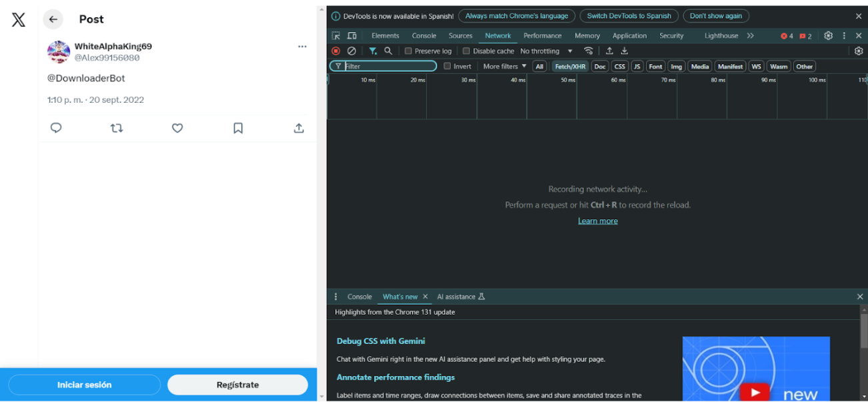Image resolution: width=868 pixels, height=402 pixels.
Task: Expand the More filters dropdown
Action: click(x=504, y=67)
